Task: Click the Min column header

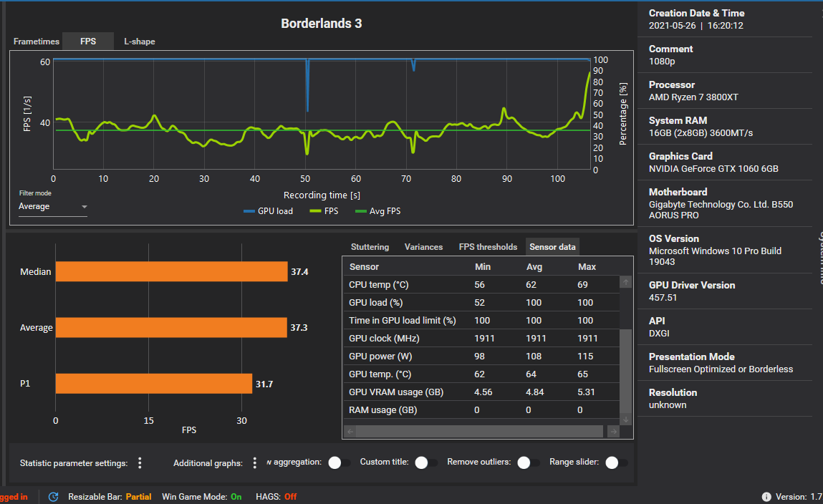Action: click(x=483, y=267)
